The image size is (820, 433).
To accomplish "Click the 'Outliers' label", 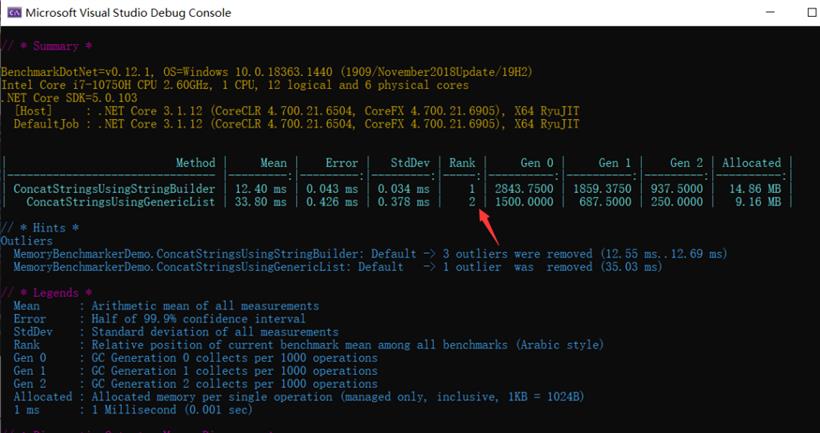I will pyautogui.click(x=27, y=241).
